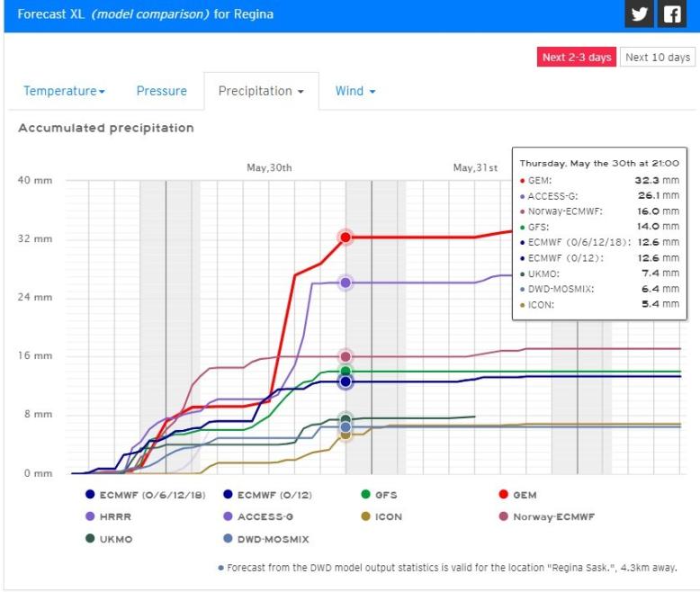Click the tan ICON data point marker
Viewport: 700px width, 592px height.
point(346,435)
